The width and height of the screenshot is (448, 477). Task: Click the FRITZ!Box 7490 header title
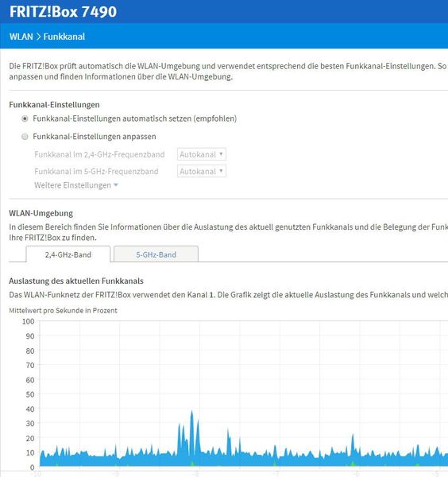[x=63, y=12]
